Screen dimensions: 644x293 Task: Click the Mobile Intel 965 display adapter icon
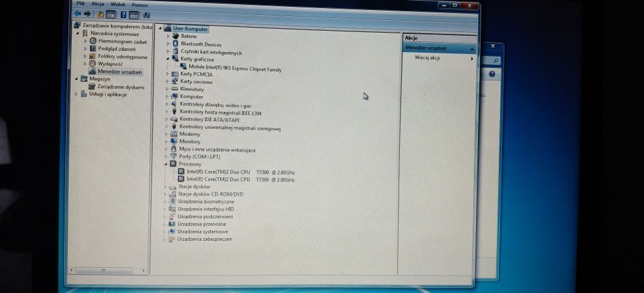[x=183, y=66]
